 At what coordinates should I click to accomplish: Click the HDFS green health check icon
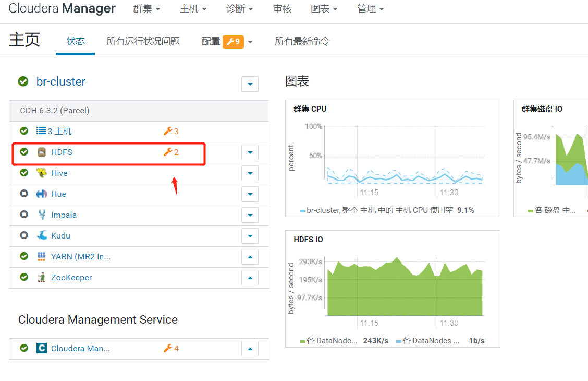[24, 152]
